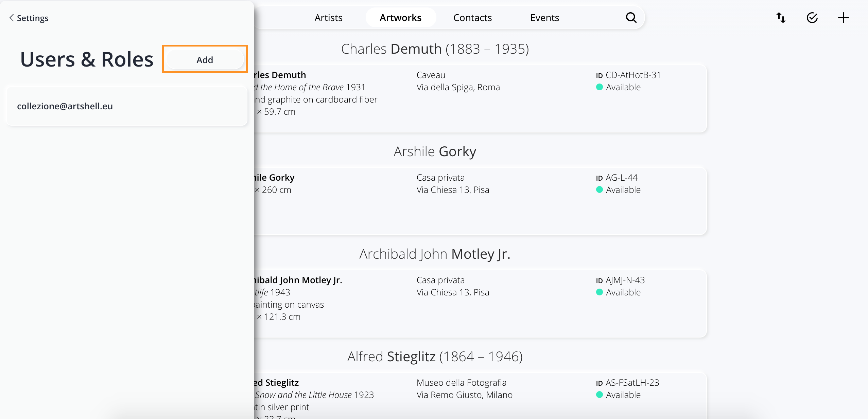Click the search magnifier icon
This screenshot has width=868, height=419.
pyautogui.click(x=631, y=18)
